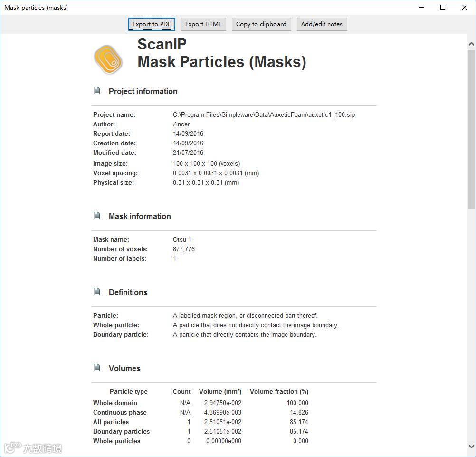Click the Definitions heading
The height and width of the screenshot is (457, 476).
(128, 292)
